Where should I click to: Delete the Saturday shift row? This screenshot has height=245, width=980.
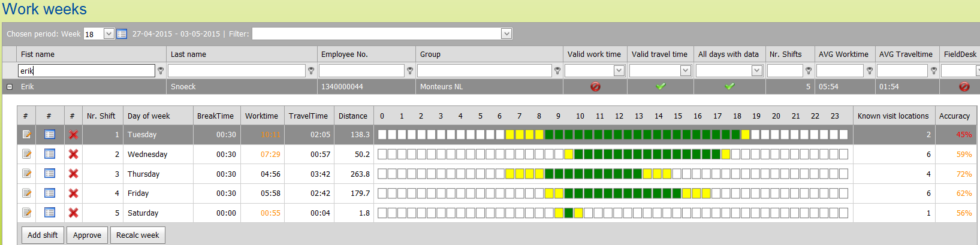[x=73, y=213]
